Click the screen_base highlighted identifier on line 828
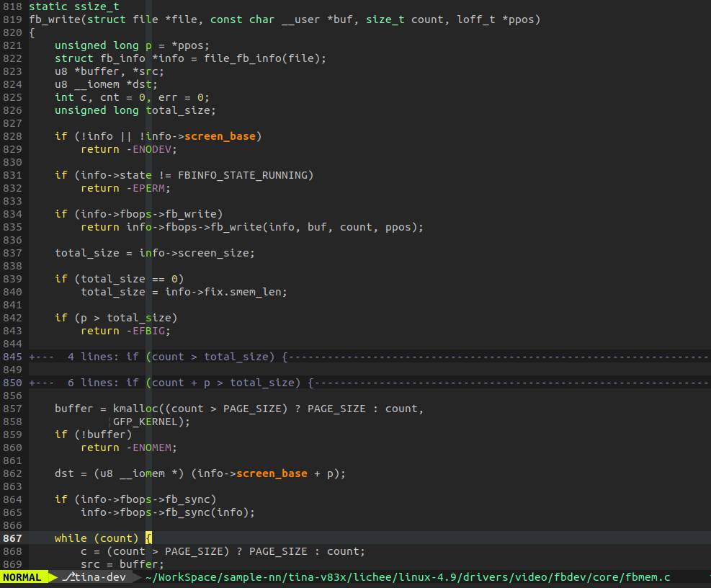Viewport: 711px width, 588px height. pos(220,135)
